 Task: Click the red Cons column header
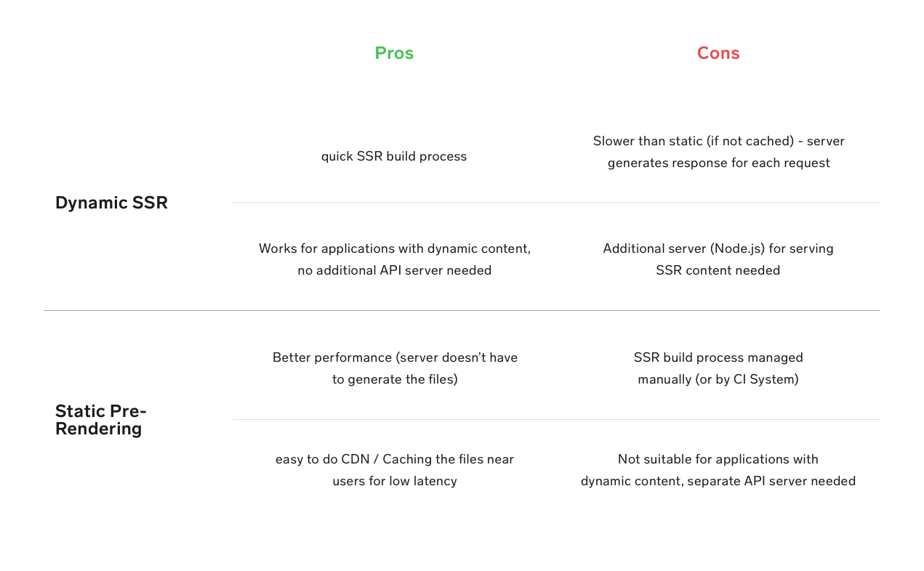(x=718, y=53)
